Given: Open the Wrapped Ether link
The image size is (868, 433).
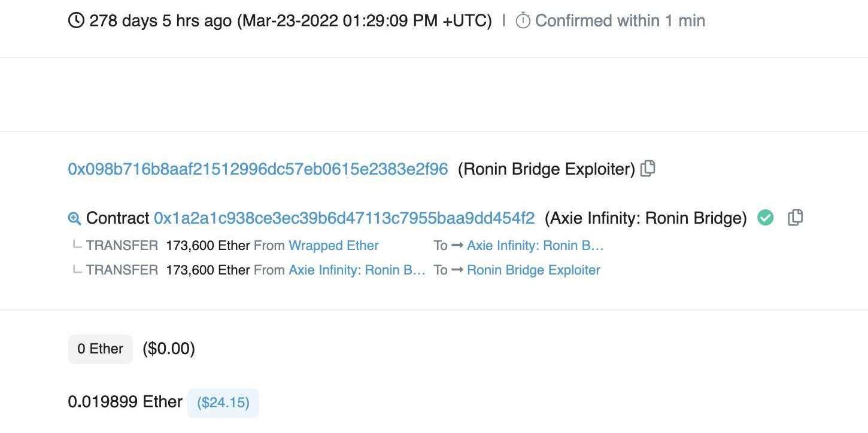Looking at the screenshot, I should click(x=333, y=246).
